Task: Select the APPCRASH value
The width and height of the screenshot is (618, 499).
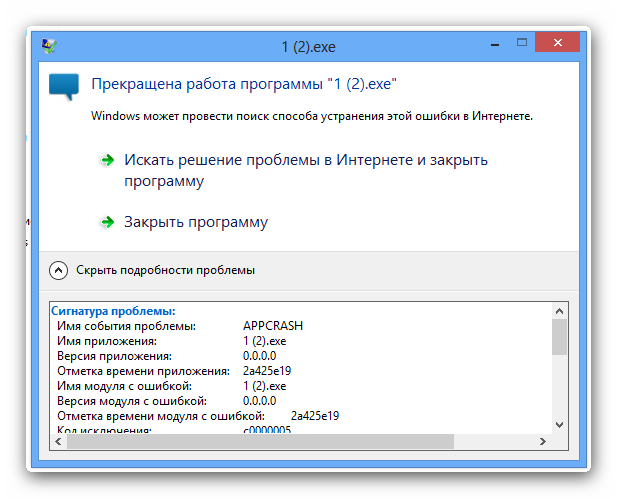Action: 273,326
